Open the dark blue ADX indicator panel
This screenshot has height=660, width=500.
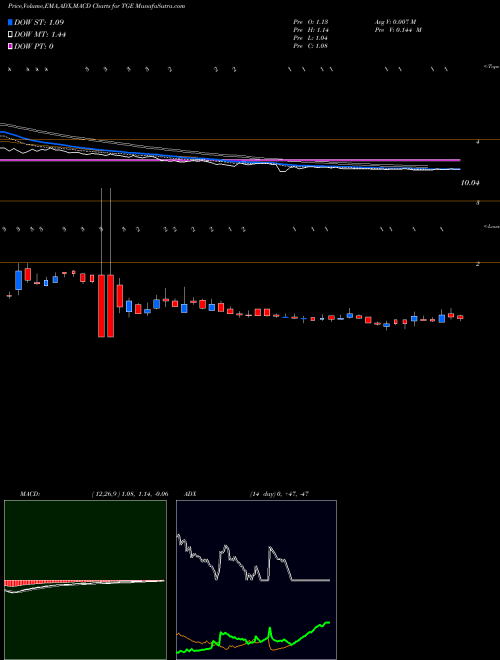[x=256, y=580]
